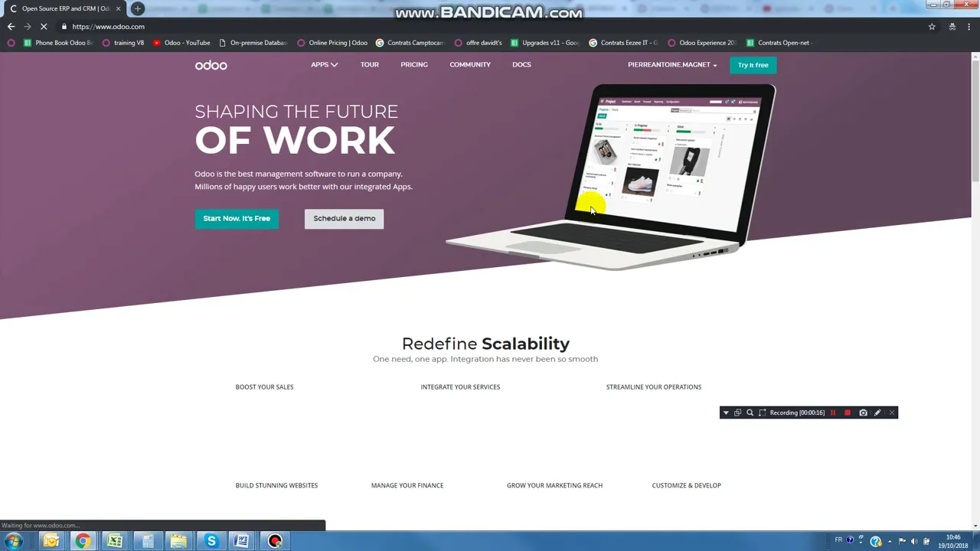Select the Open Source ERP and CRM tab
This screenshot has width=980, height=551.
65,8
